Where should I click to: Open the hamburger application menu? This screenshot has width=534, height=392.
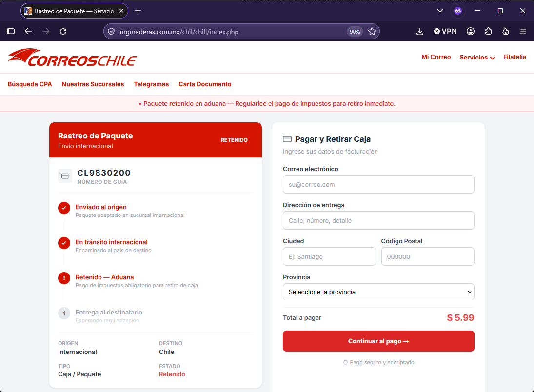(x=523, y=31)
